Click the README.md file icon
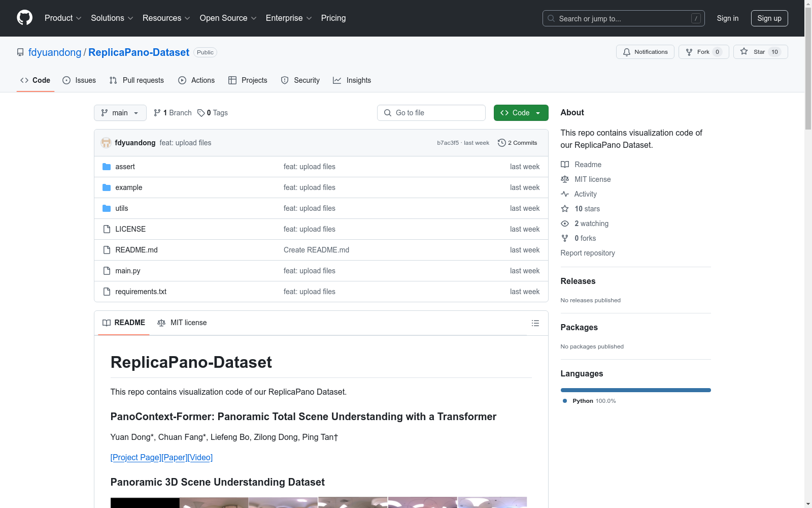 [x=107, y=250]
